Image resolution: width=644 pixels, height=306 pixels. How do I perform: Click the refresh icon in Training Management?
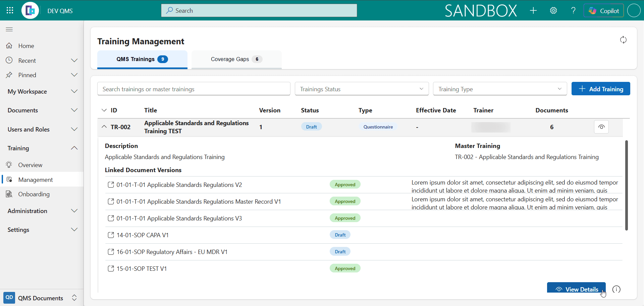(623, 40)
